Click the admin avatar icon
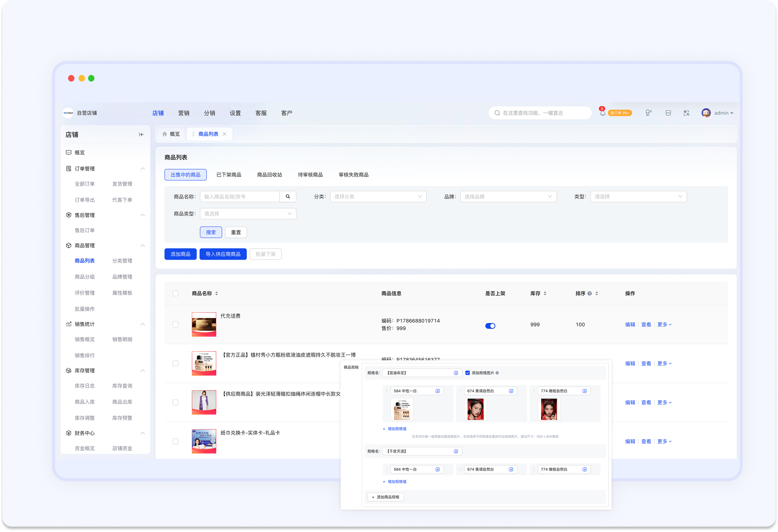This screenshot has height=532, width=778. point(706,113)
